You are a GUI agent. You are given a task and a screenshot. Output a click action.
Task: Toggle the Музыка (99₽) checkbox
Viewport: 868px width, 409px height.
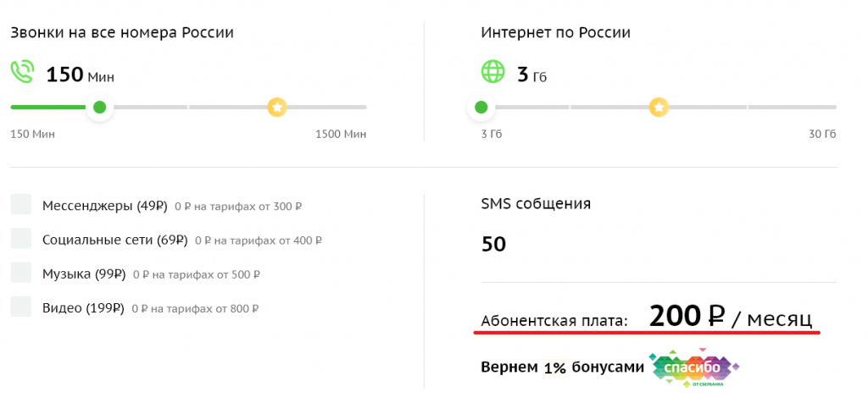pos(21,273)
